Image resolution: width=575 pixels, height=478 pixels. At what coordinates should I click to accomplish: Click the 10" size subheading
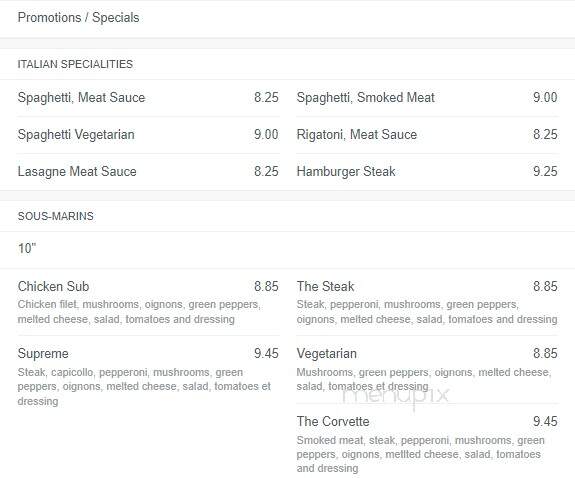pos(27,248)
